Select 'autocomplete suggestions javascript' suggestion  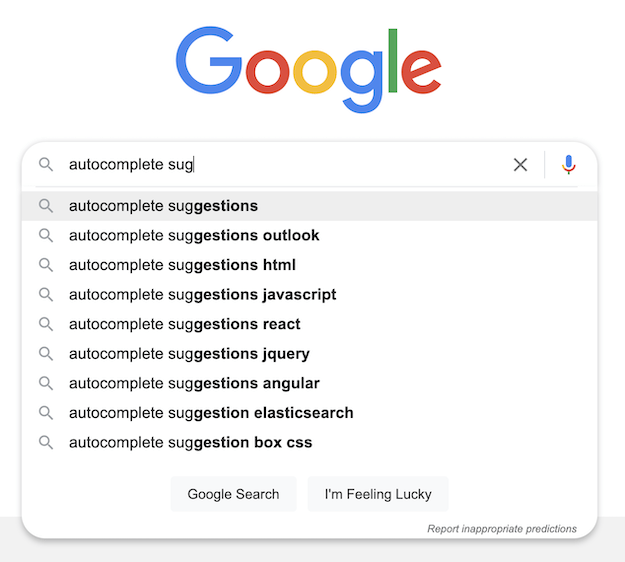(202, 295)
